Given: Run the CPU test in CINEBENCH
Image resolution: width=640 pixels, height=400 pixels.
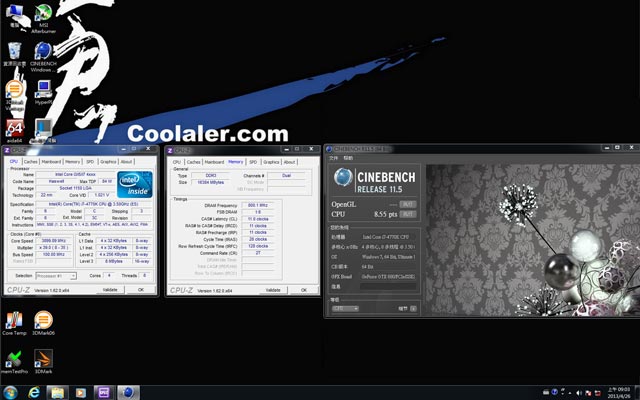Looking at the screenshot, I should pos(407,214).
